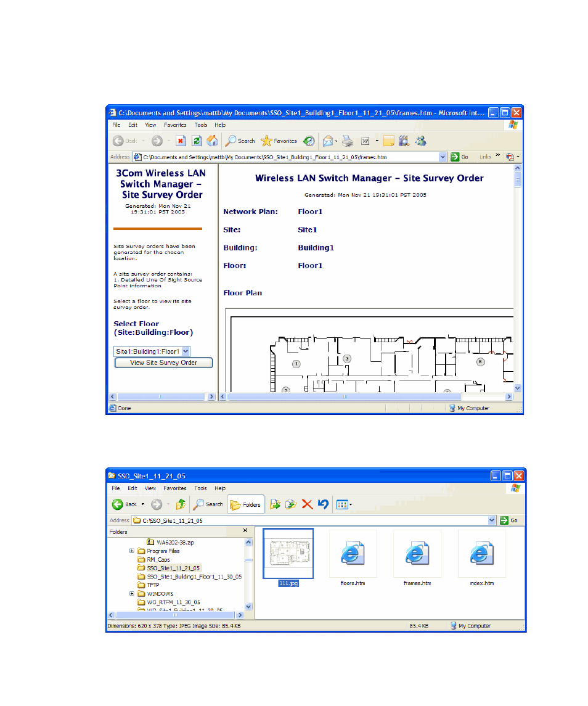Open the Site1:Building1:Floor1 floor dropdown
Screen dimensions: 588x706
tap(186, 351)
